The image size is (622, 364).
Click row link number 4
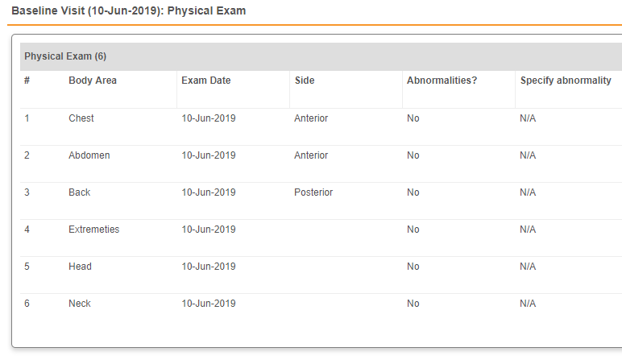point(27,230)
